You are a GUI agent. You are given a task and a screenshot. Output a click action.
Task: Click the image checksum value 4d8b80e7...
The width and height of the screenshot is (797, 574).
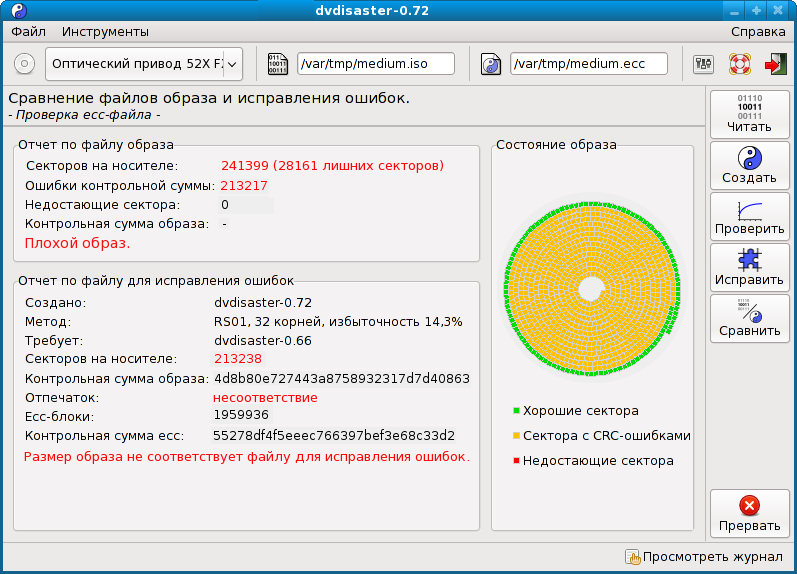[342, 379]
